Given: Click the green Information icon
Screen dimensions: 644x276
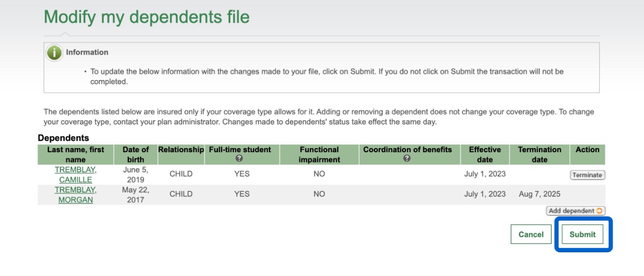Looking at the screenshot, I should (x=54, y=52).
